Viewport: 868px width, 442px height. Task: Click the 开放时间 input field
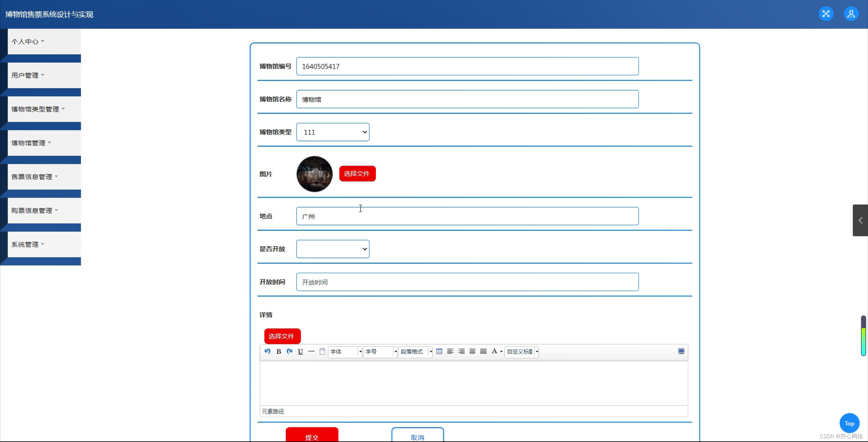click(x=467, y=282)
